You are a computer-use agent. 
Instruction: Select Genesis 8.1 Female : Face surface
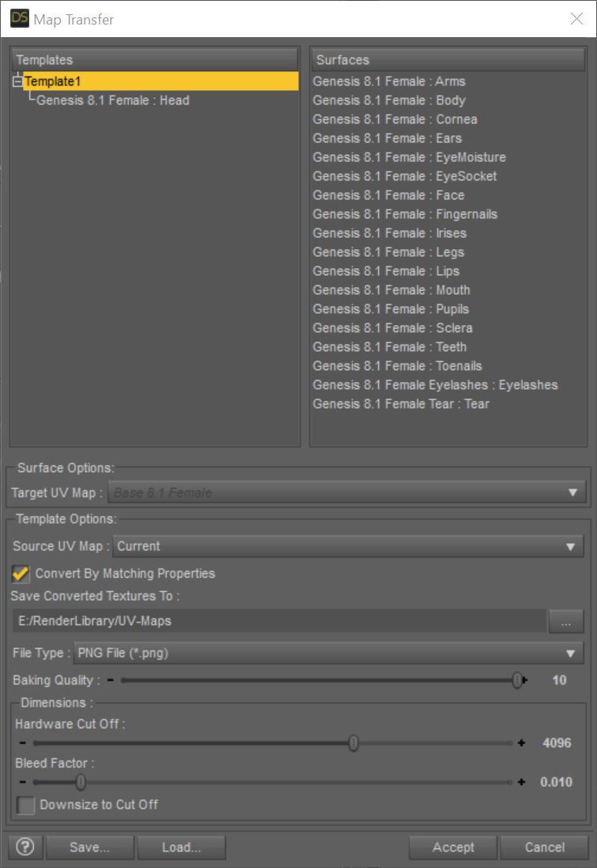pos(388,194)
